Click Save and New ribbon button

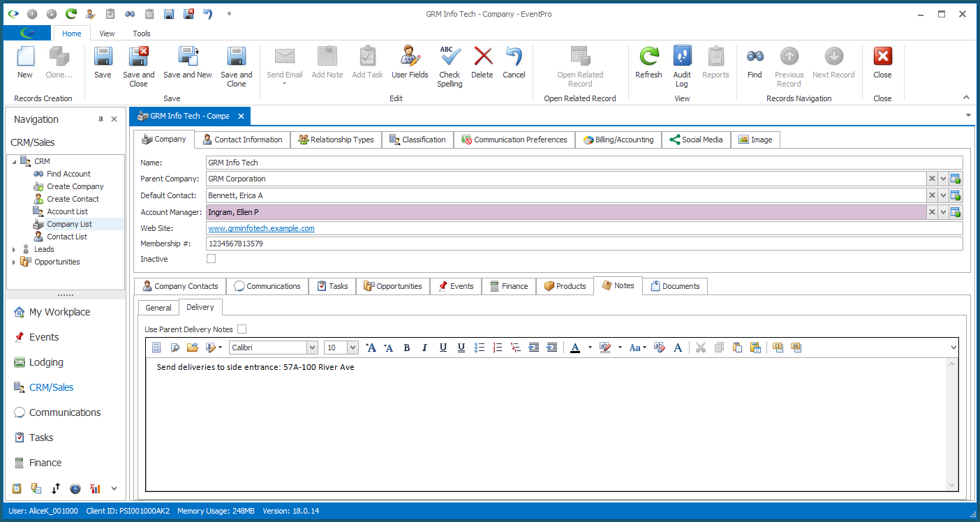(x=188, y=63)
